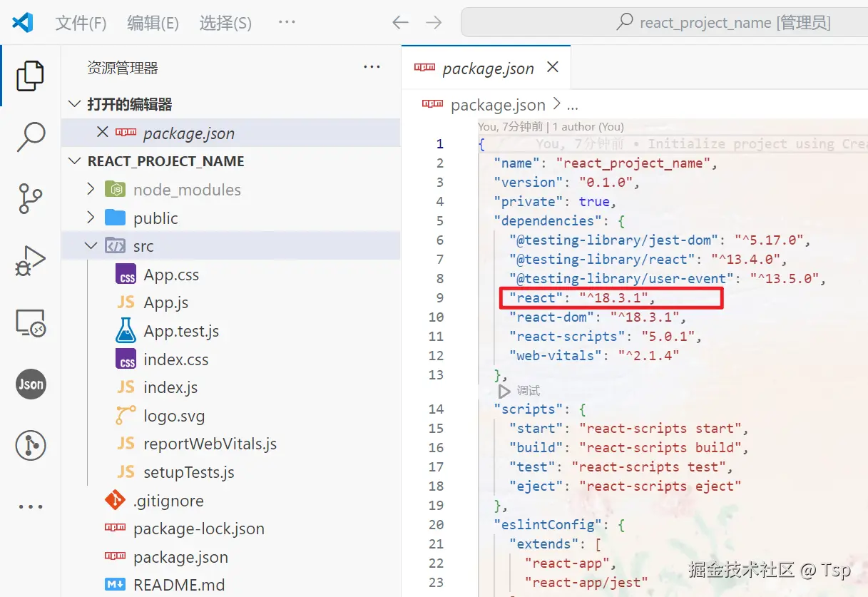Click the "private" key on line 4
The image size is (868, 597).
529,201
